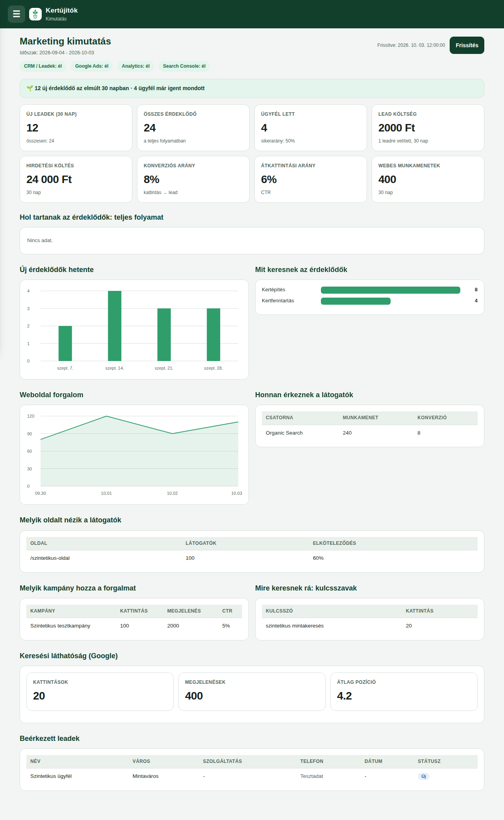Select the szintetikus mintakeresés keyword

295,626
